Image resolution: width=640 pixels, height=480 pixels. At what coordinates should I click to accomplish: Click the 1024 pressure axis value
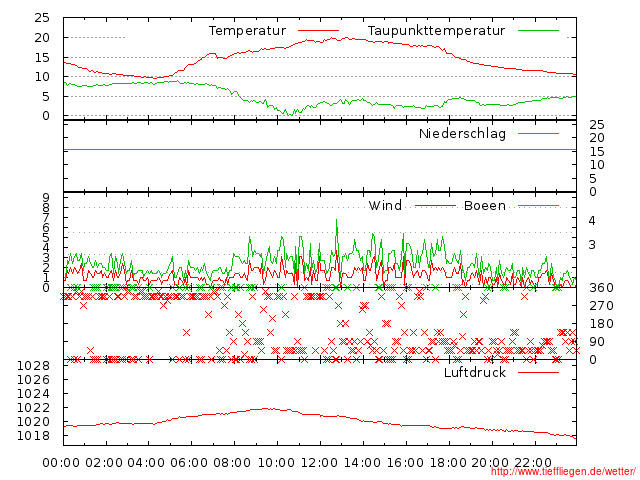click(33, 394)
